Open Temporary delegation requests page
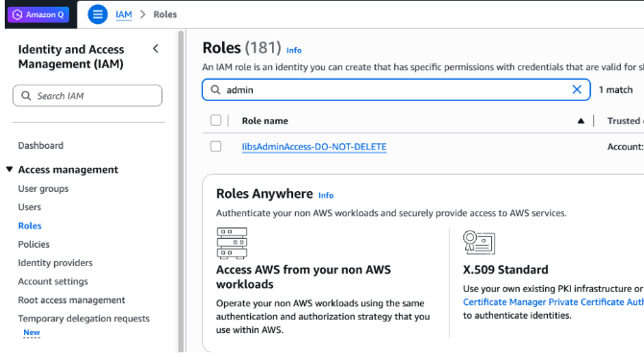This screenshot has height=359, width=644. 84,319
